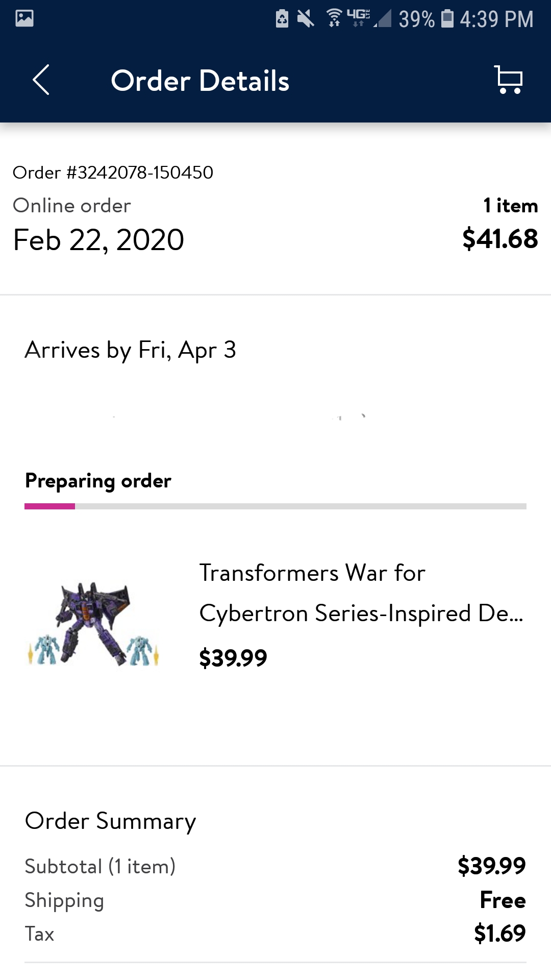This screenshot has width=551, height=980.
Task: Open the Transformers toy product thumbnail
Action: pos(93,624)
